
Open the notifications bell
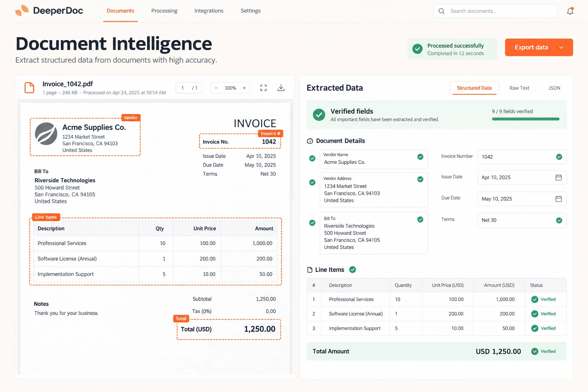[x=570, y=11]
